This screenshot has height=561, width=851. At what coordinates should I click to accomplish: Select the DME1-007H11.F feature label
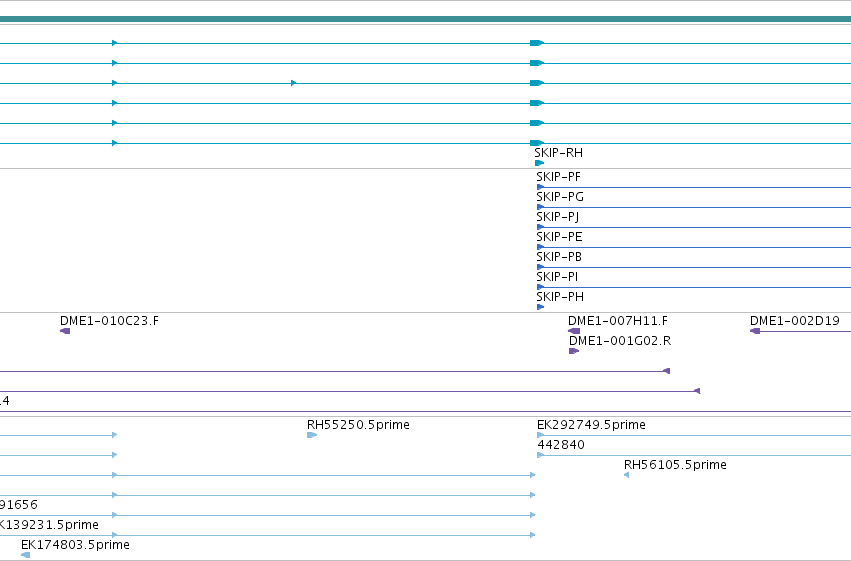pos(618,321)
